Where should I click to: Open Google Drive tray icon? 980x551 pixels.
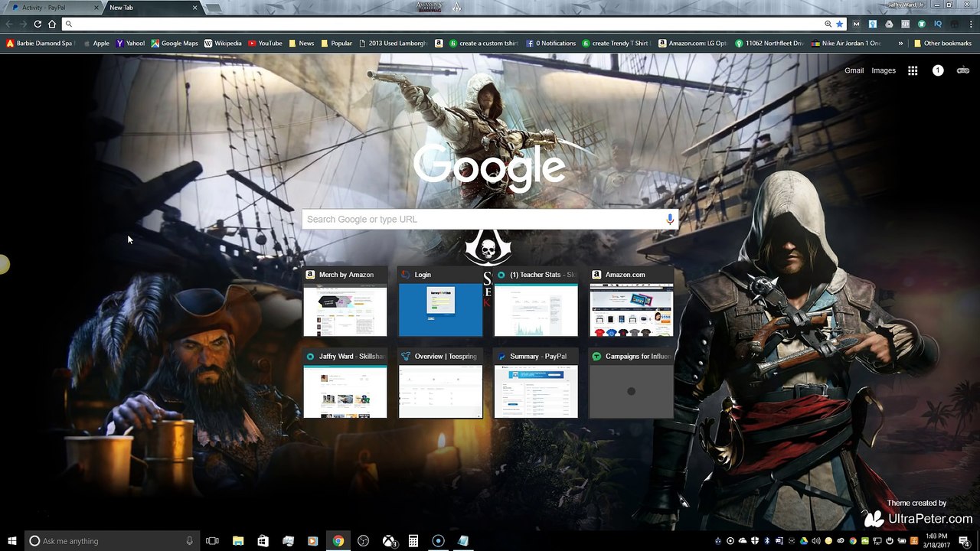pyautogui.click(x=804, y=541)
